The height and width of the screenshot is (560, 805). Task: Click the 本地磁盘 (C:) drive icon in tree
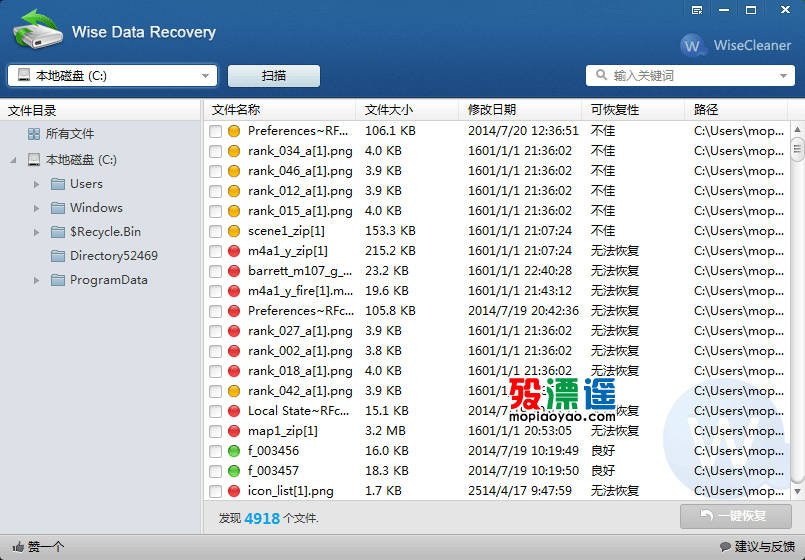coord(34,160)
